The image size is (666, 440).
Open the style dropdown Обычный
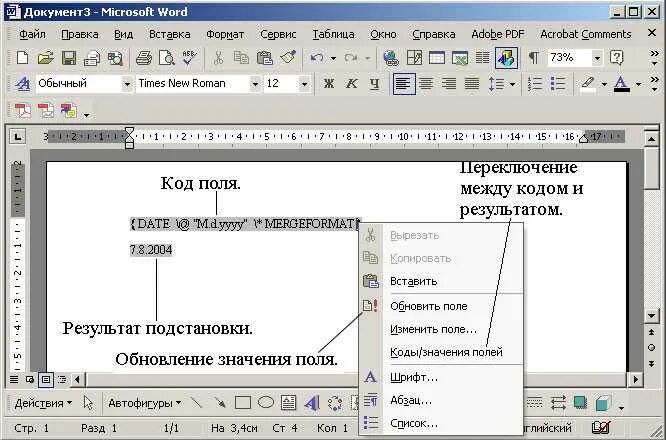click(127, 84)
